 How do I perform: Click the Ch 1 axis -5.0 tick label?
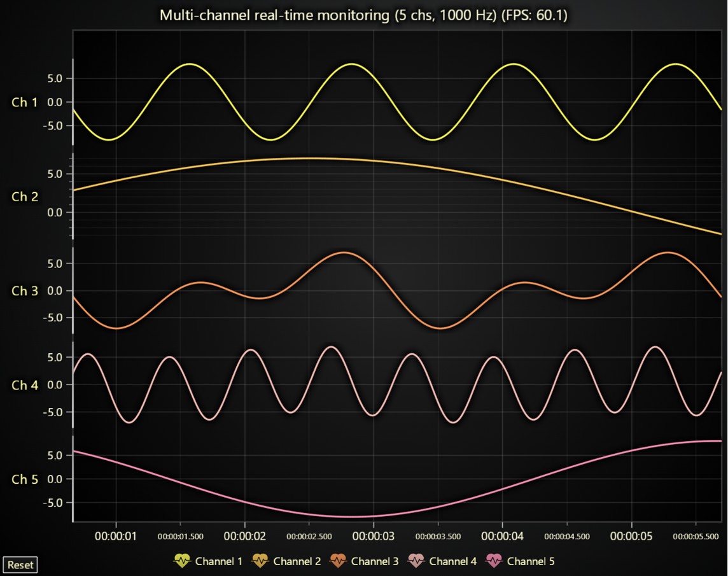pyautogui.click(x=52, y=126)
